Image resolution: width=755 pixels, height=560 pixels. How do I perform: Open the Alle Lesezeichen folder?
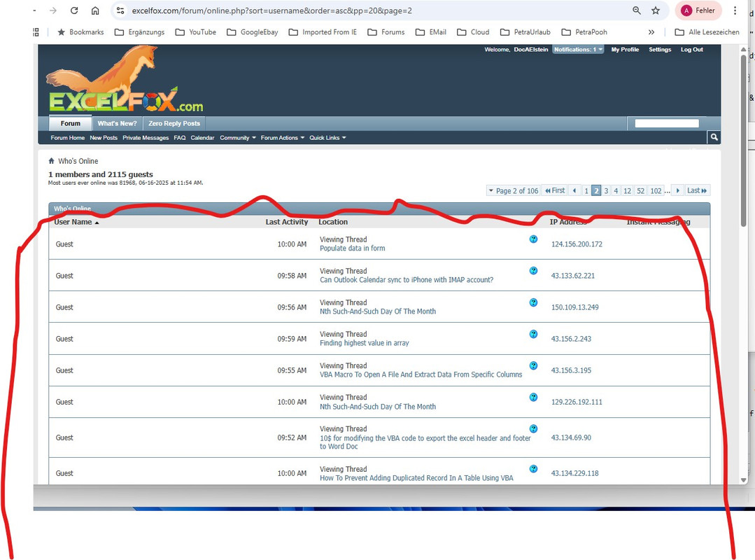coord(707,32)
